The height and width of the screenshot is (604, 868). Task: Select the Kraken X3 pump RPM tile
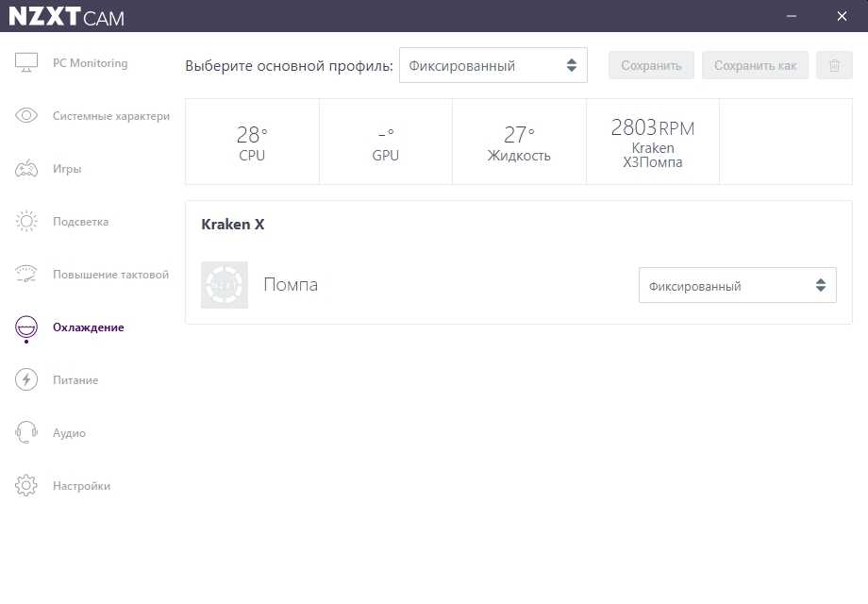coord(652,142)
